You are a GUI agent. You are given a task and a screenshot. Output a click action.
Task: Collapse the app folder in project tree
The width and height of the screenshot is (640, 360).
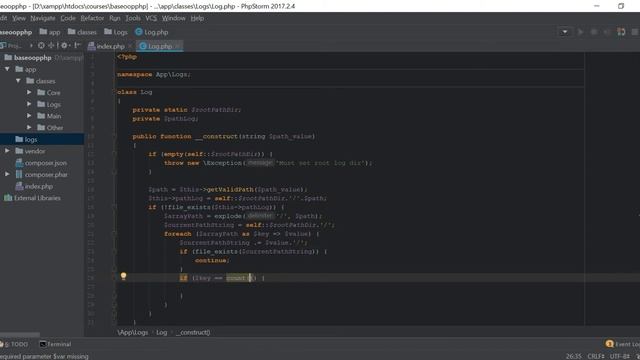[x=7, y=69]
